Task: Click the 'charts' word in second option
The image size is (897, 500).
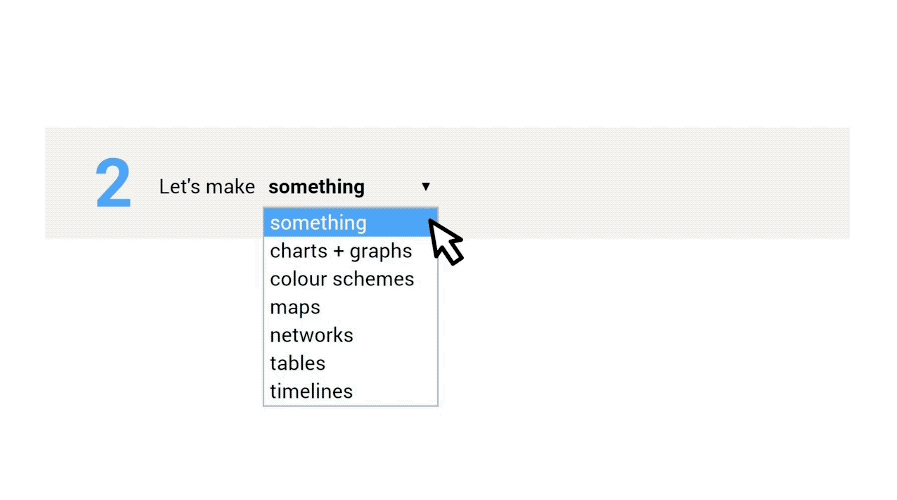Action: pyautogui.click(x=299, y=251)
